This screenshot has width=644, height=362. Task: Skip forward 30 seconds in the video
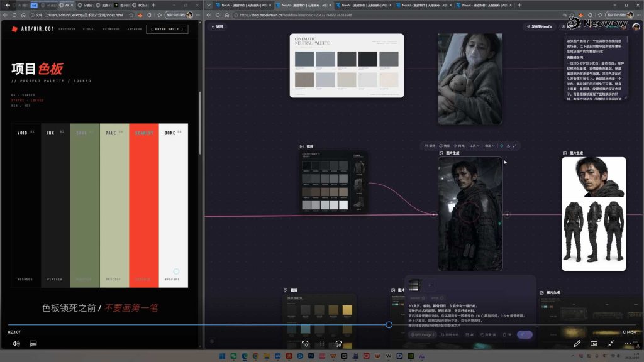[x=338, y=344]
